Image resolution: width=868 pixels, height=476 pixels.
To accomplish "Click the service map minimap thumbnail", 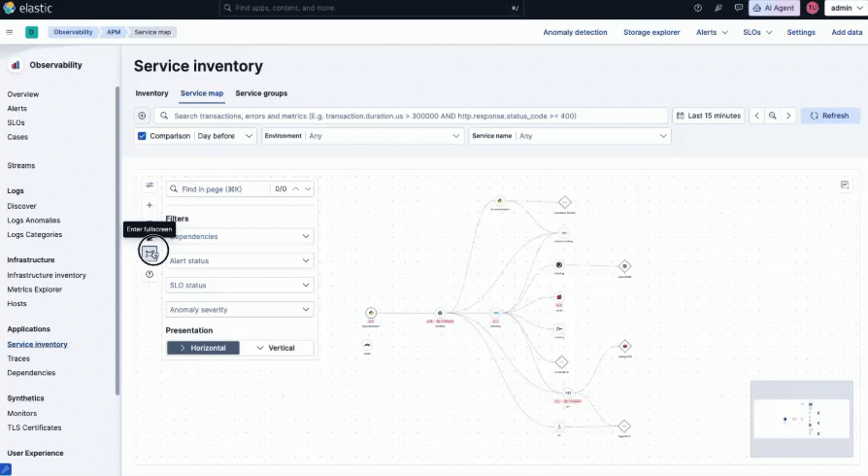I will [802, 419].
